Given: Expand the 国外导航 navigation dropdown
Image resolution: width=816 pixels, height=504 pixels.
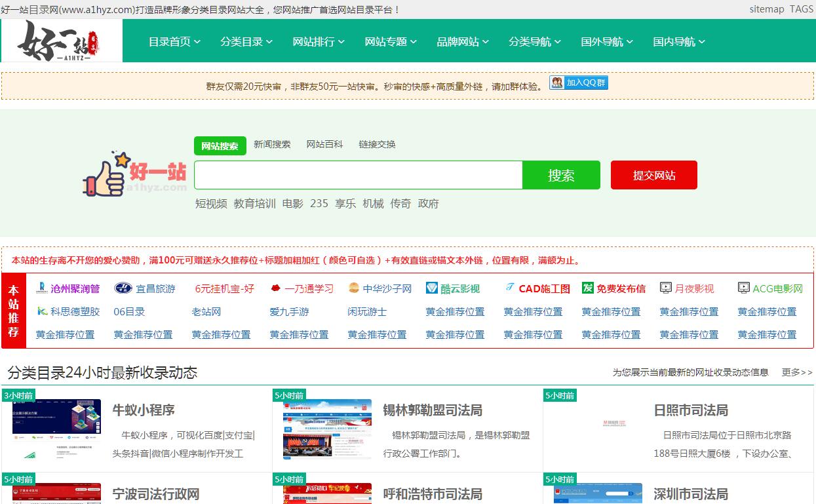Looking at the screenshot, I should pyautogui.click(x=607, y=41).
